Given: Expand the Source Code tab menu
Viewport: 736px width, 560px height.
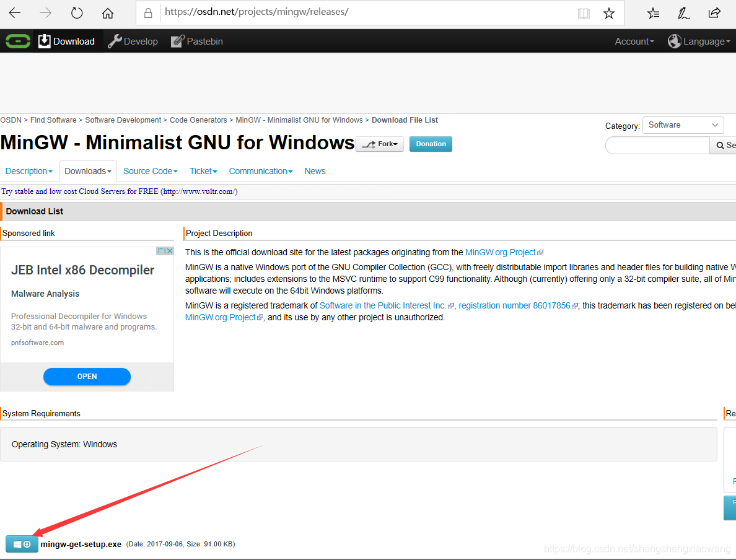Looking at the screenshot, I should coord(150,172).
